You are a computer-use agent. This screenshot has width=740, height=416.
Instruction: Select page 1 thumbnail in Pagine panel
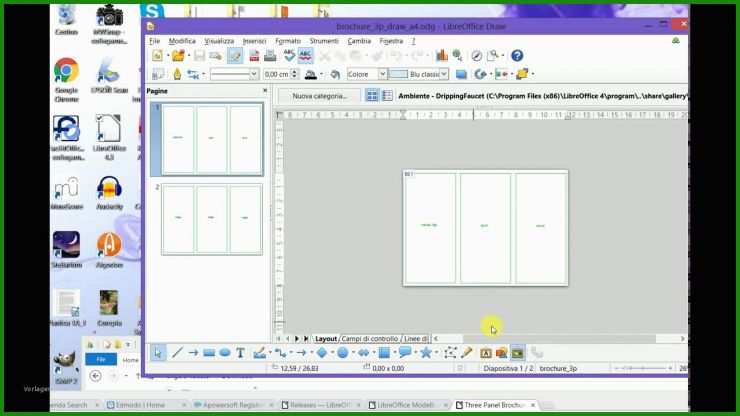point(212,139)
